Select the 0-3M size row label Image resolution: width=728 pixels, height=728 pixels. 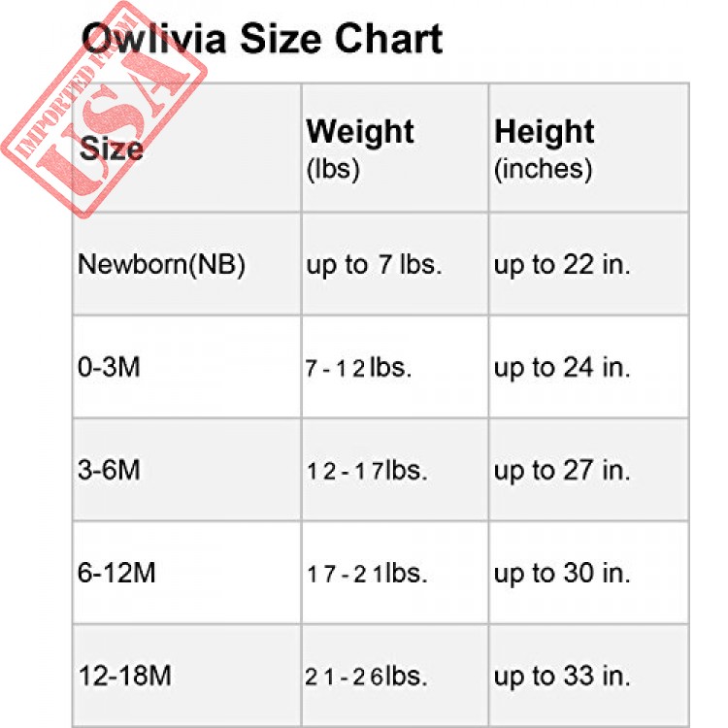pyautogui.click(x=187, y=367)
